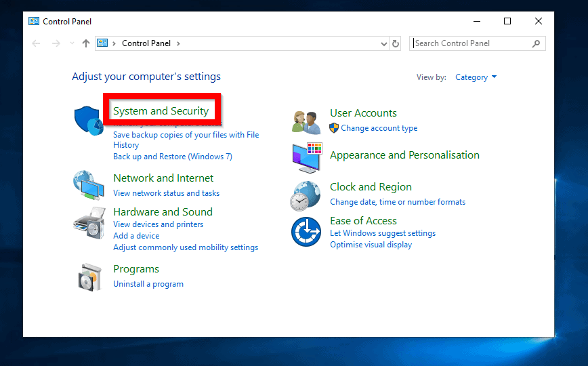Viewport: 588px width, 366px height.
Task: Click the Control Panel breadcrumb text
Action: [146, 43]
